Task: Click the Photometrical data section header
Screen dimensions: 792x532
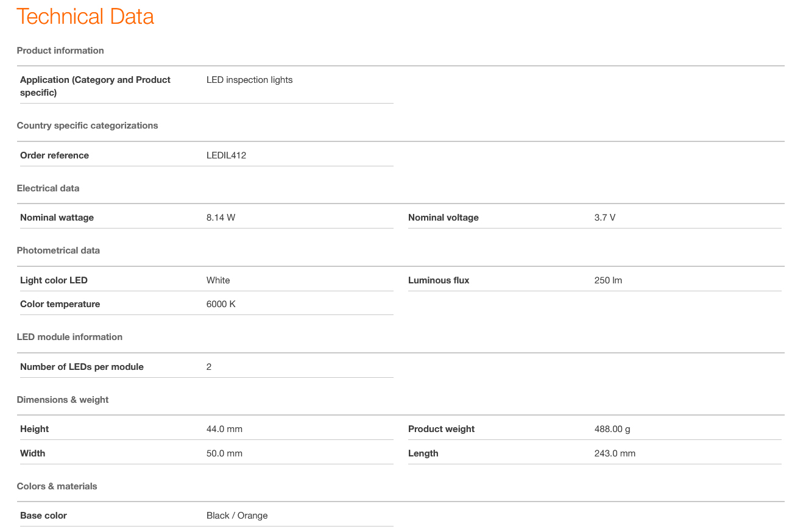Action: pyautogui.click(x=58, y=250)
